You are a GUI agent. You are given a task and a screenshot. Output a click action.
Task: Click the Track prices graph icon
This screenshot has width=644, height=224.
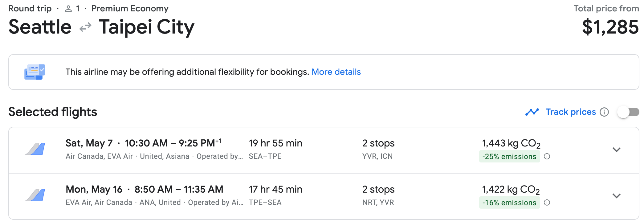[532, 112]
